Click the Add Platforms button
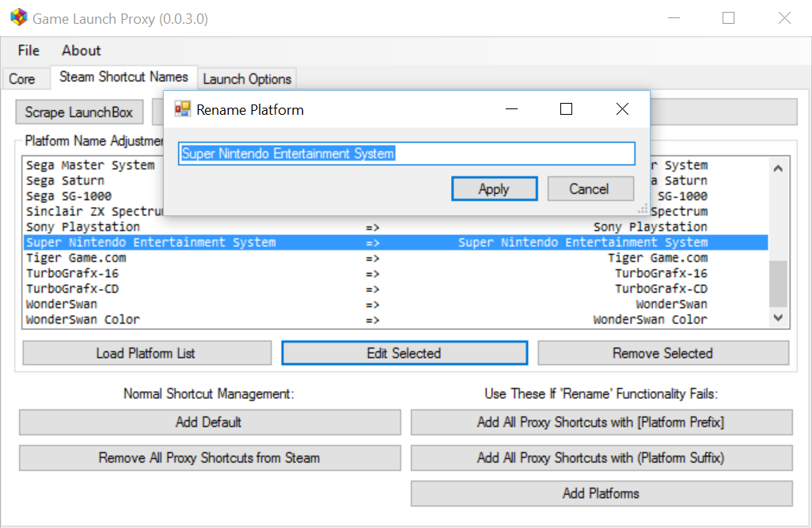 point(601,493)
